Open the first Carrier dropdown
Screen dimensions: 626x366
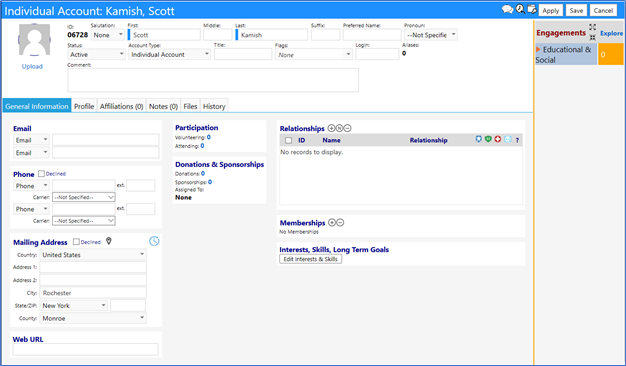pyautogui.click(x=84, y=198)
